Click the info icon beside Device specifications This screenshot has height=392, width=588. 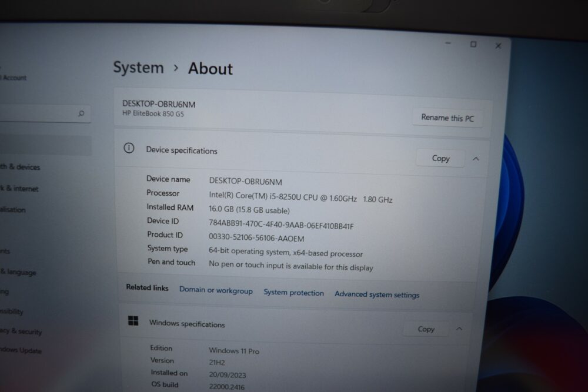pos(129,148)
